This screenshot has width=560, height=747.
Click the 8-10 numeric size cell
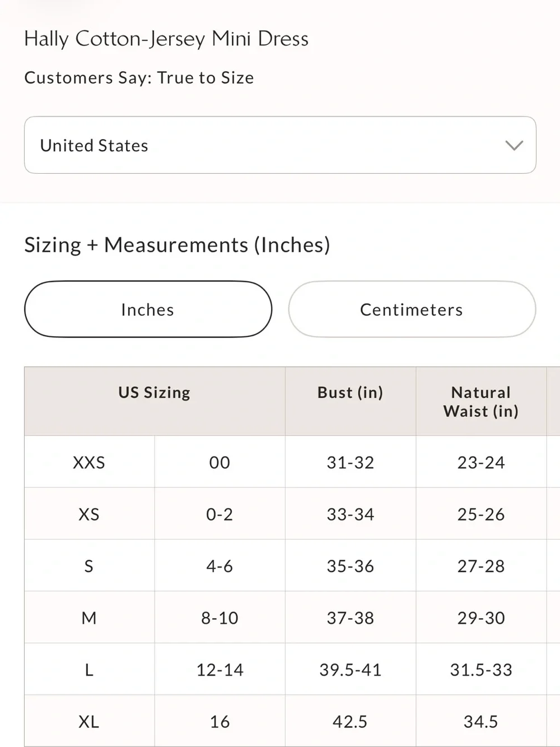click(x=220, y=618)
